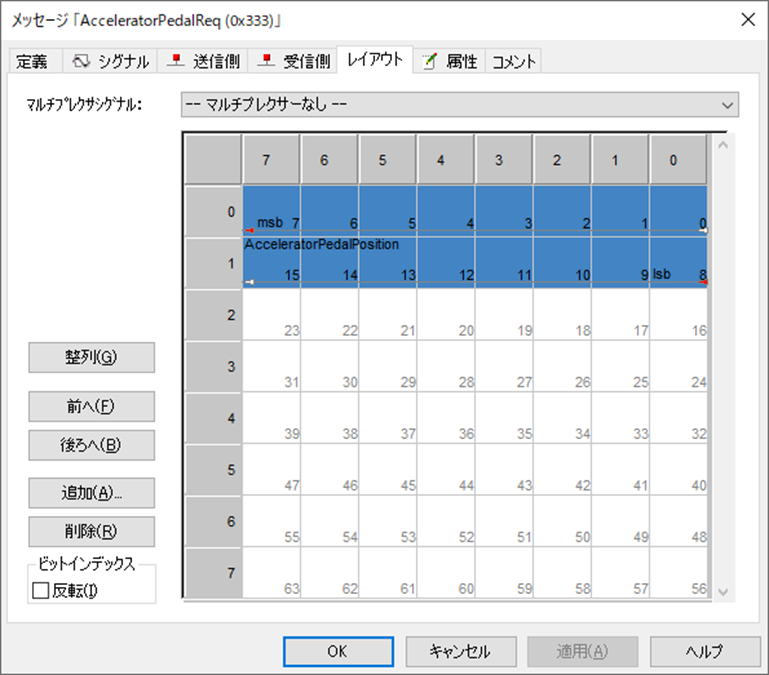Viewport: 769px width, 675px height.
Task: Confirm with the OK button
Action: coord(337,651)
